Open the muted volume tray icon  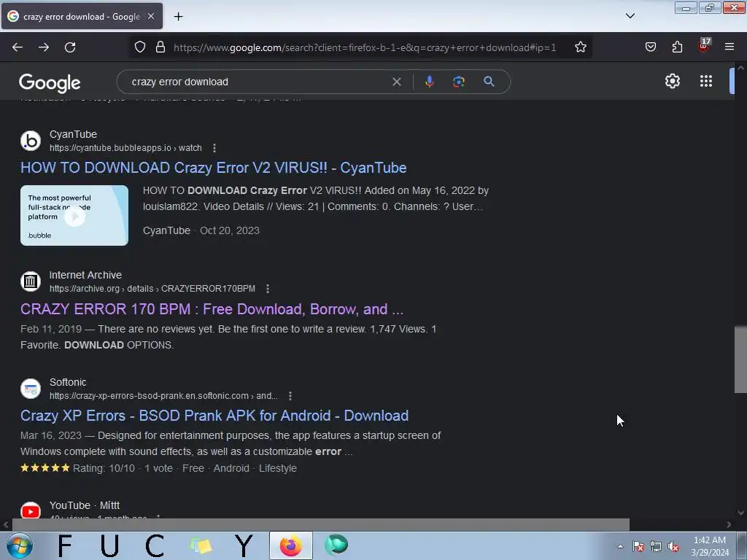[x=673, y=546]
